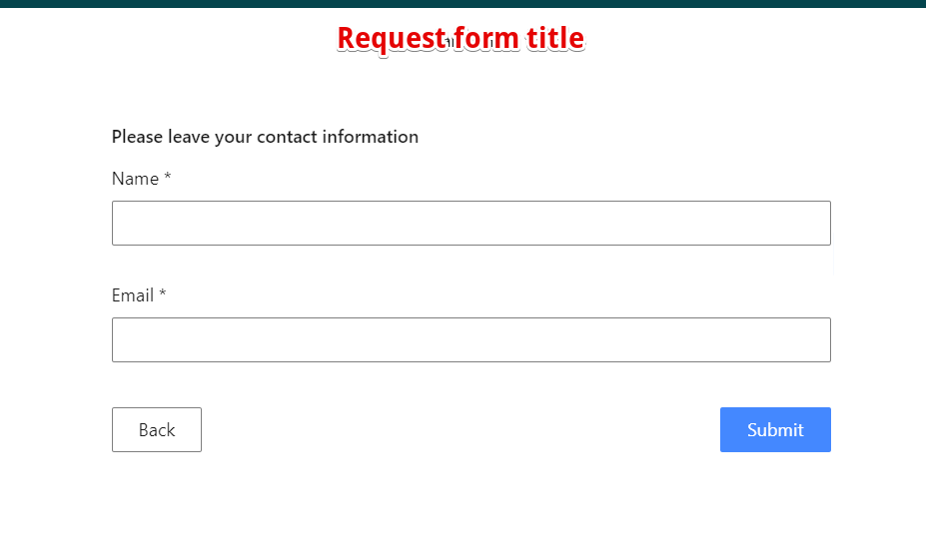Click the required asterisk beside Name

[168, 178]
